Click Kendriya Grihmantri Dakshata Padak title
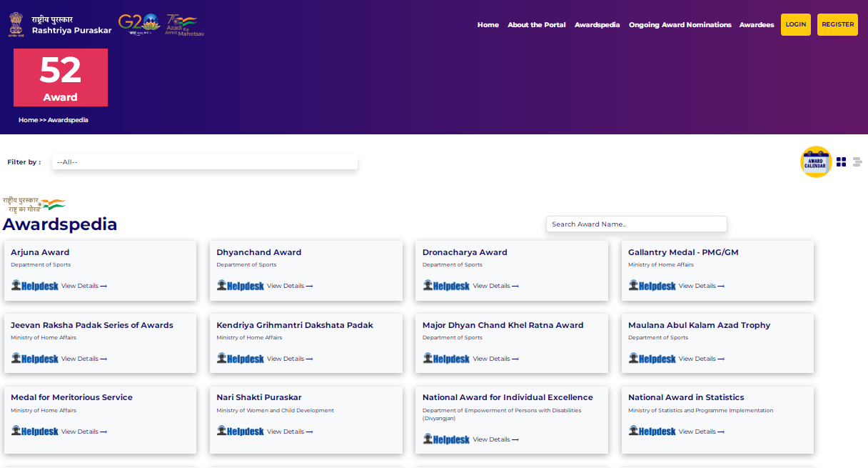Image resolution: width=868 pixels, height=468 pixels. [295, 325]
